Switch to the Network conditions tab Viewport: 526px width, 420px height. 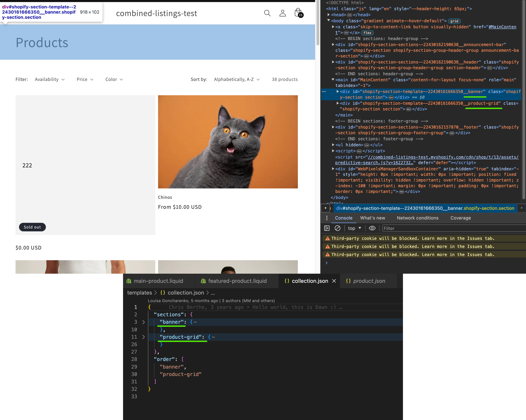(417, 218)
